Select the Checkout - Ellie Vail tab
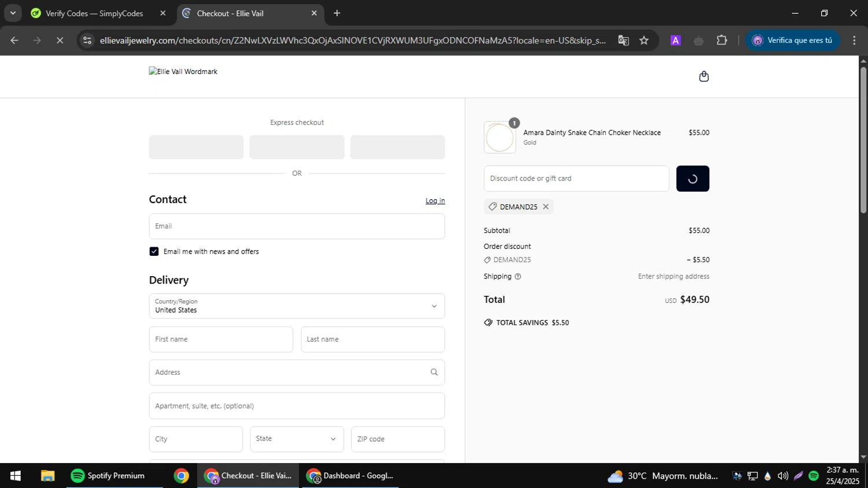The height and width of the screenshot is (488, 868). click(x=249, y=13)
